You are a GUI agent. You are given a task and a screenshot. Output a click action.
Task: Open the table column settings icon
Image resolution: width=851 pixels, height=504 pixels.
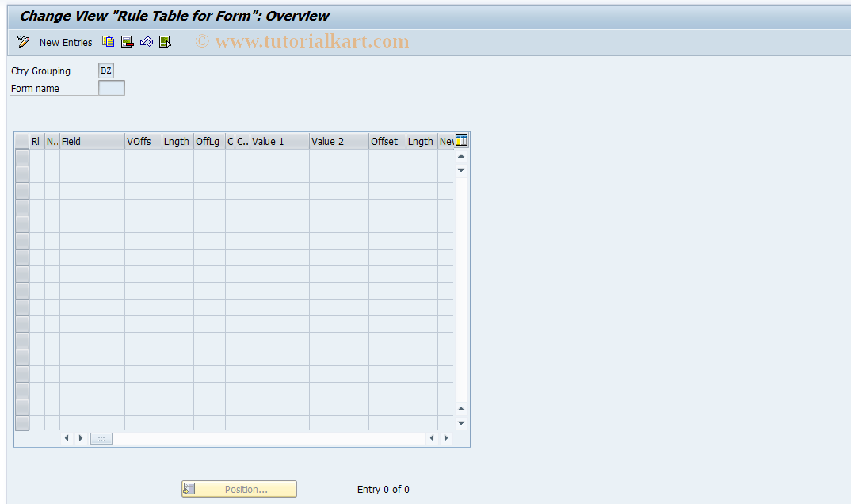(x=461, y=140)
